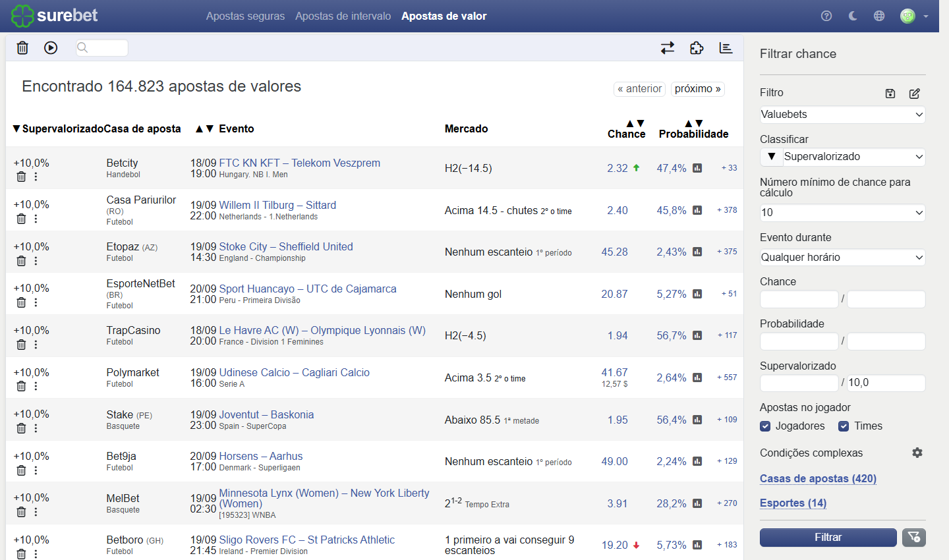Open Udinese Calcio – Cagliari Calcio event

[294, 372]
